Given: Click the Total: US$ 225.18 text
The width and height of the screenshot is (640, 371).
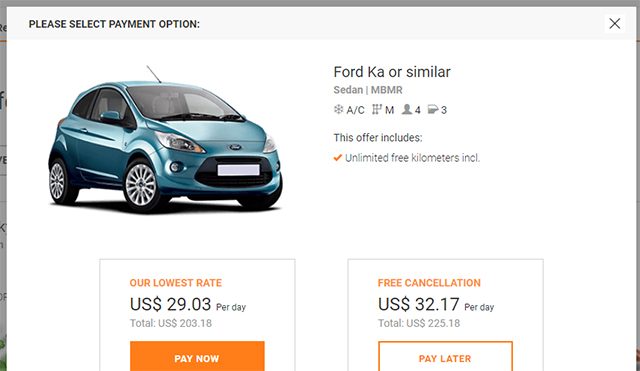Looking at the screenshot, I should 419,323.
